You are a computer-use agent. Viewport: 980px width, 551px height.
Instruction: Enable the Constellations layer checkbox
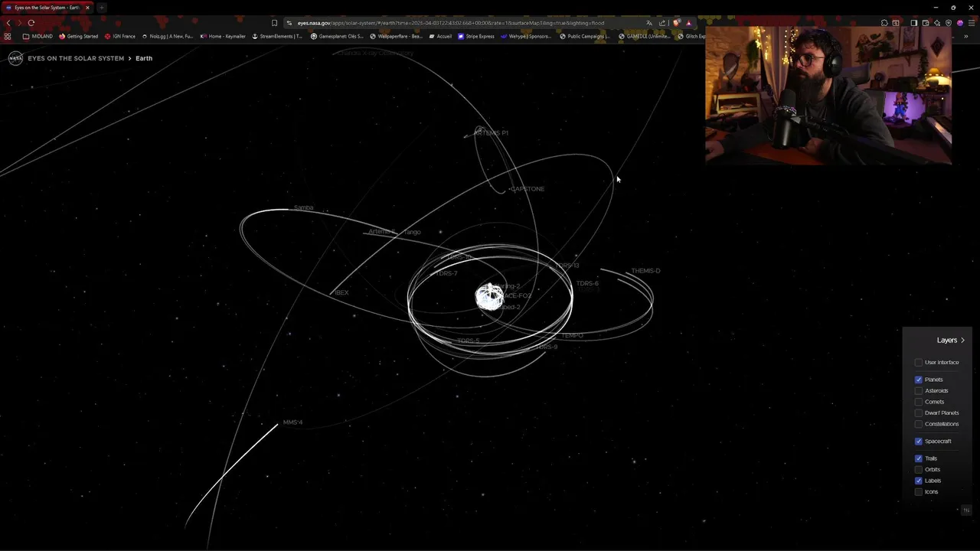pyautogui.click(x=919, y=424)
